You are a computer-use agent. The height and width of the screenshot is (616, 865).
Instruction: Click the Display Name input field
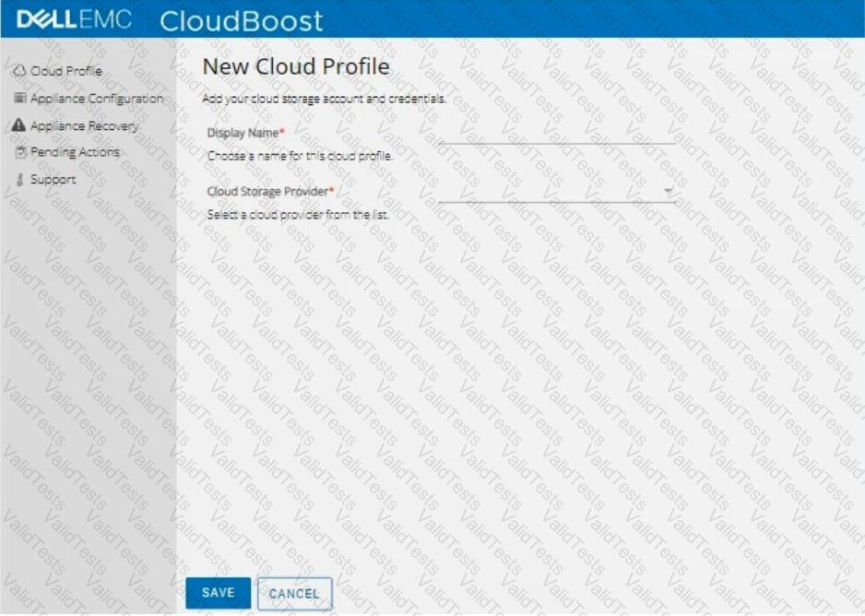[x=556, y=134]
